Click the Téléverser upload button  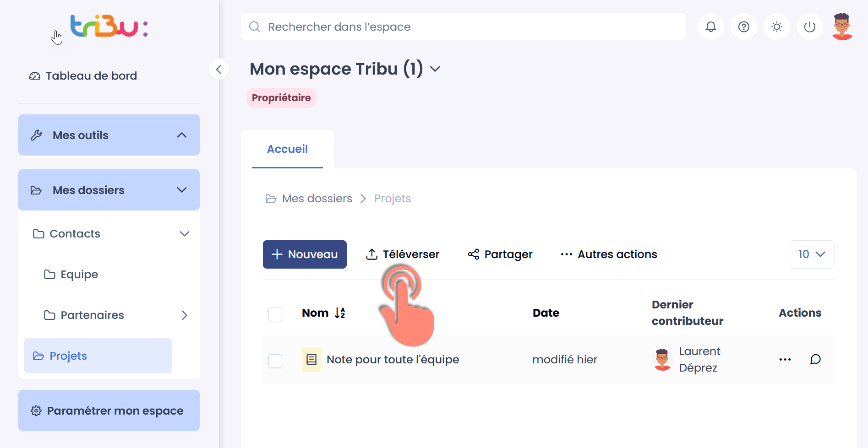[x=403, y=254]
